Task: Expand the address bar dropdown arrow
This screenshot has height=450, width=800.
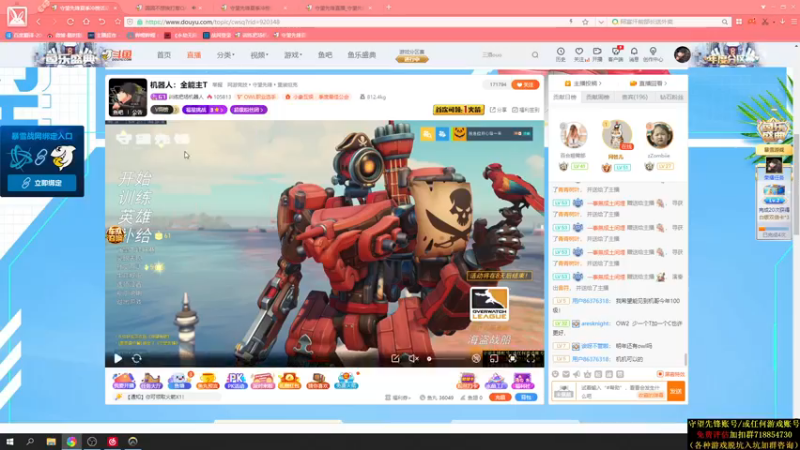Action: pos(601,22)
